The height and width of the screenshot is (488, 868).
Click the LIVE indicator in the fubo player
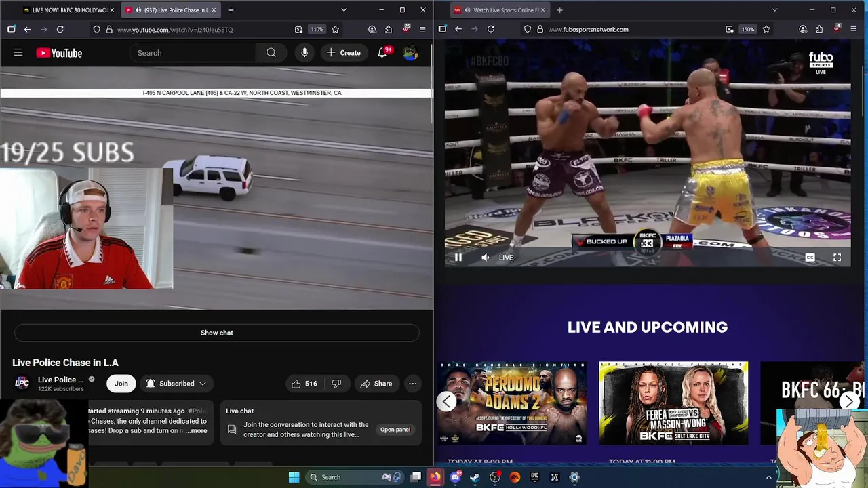506,258
